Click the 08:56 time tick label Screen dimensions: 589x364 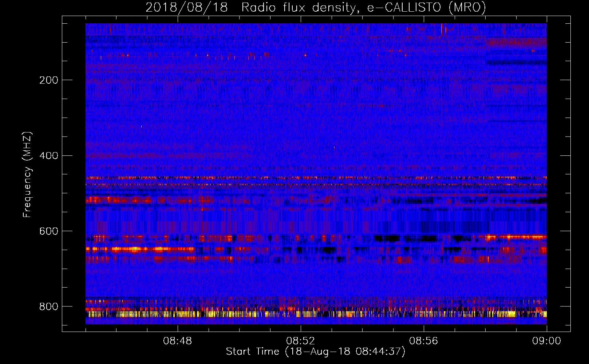(x=424, y=341)
